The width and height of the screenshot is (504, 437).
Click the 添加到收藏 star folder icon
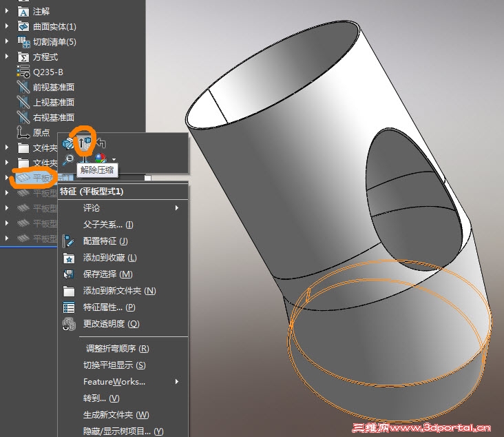(x=69, y=258)
